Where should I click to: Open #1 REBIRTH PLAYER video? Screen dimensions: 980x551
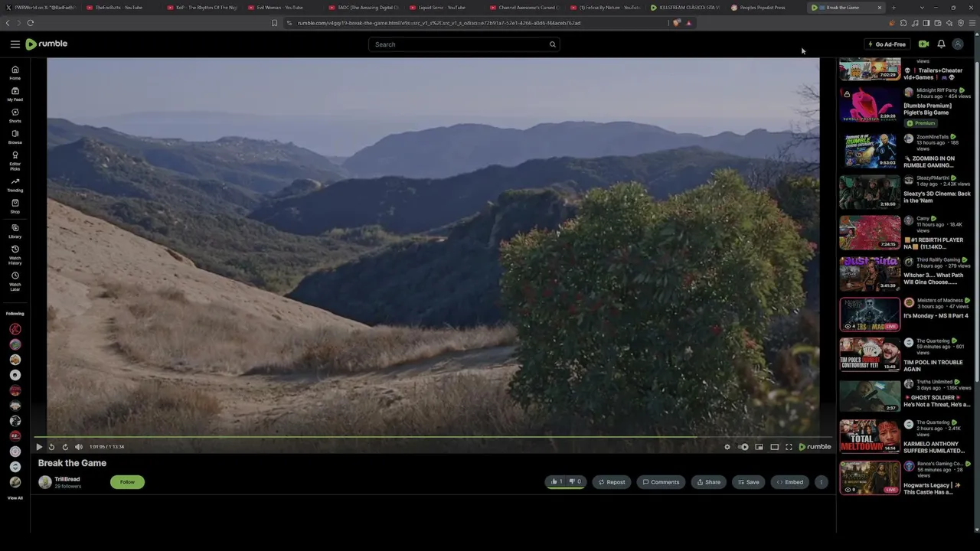click(870, 233)
